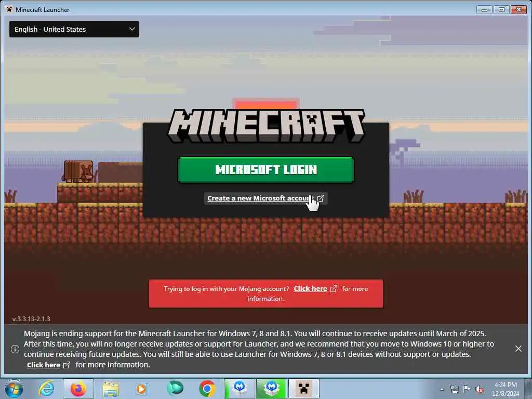This screenshot has width=532, height=399.
Task: Open the green swirl browser taskbar icon
Action: [x=175, y=389]
